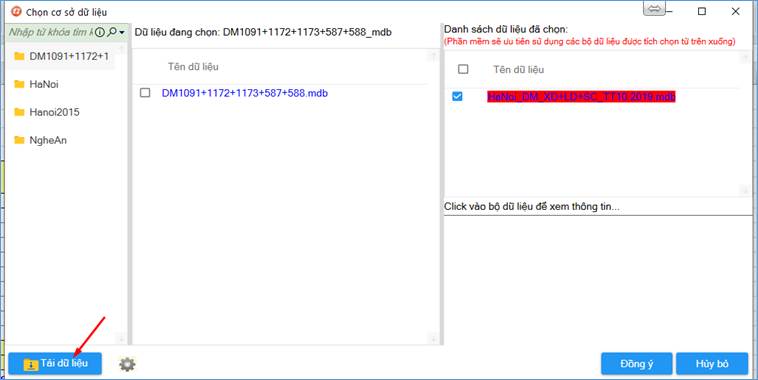Click the double-arrow resize icon in title bar
The width and height of the screenshot is (758, 380).
click(654, 9)
